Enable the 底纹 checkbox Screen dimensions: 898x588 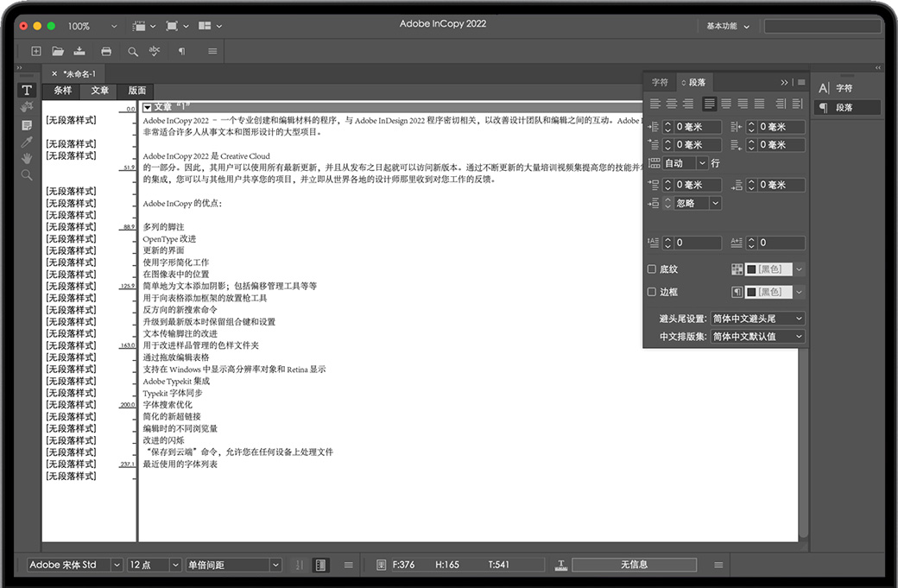[652, 269]
